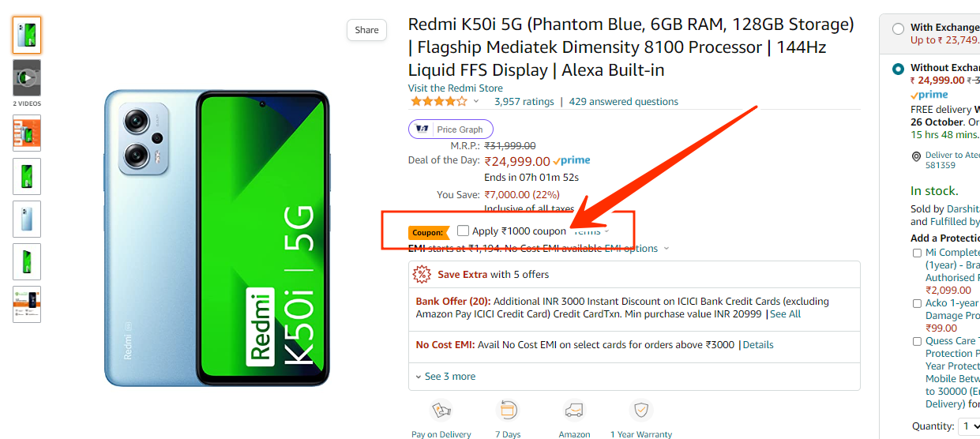Select the Amazon Delivered truck icon
Viewport: 980px width, 439px height.
tap(574, 411)
